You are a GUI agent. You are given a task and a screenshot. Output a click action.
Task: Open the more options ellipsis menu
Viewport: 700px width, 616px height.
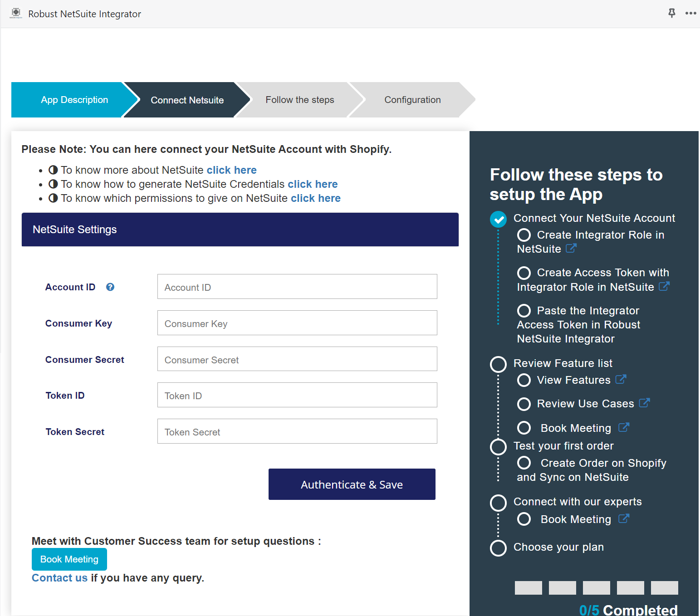690,13
